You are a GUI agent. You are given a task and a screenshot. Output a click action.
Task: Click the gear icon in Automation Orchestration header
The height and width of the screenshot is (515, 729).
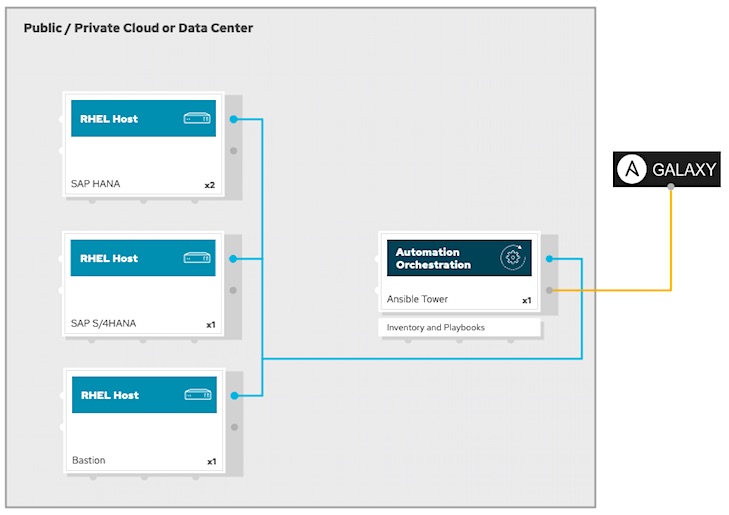(x=513, y=257)
